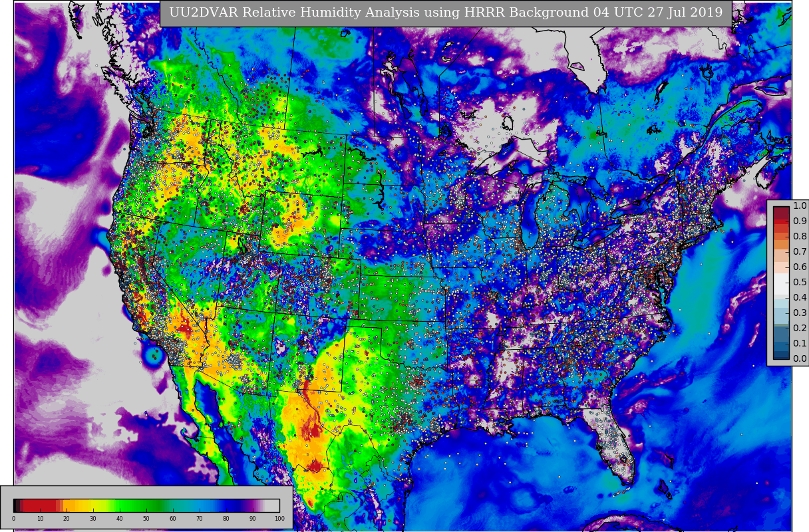Click the UU2DVAR Relative Humidity Analysis title

tap(446, 13)
